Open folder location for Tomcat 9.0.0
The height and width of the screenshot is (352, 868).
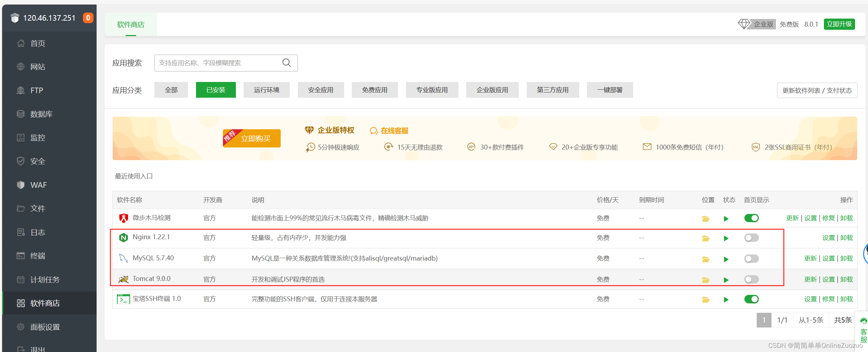(706, 280)
